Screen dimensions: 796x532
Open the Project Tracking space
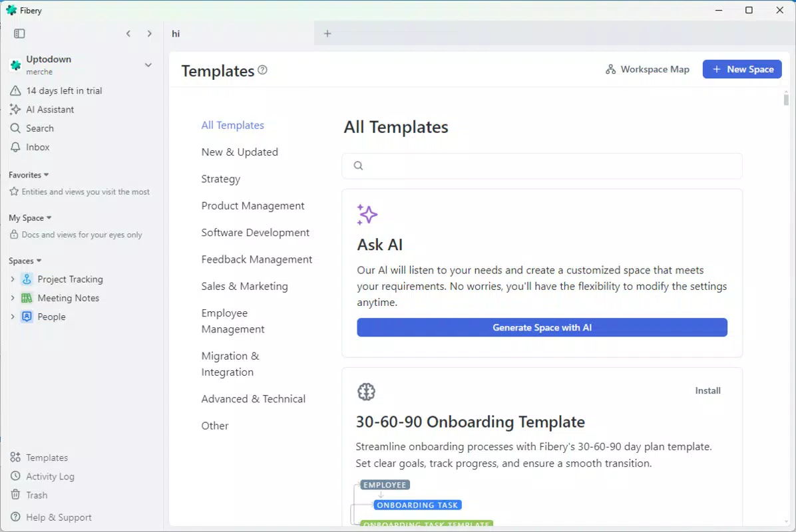[70, 279]
